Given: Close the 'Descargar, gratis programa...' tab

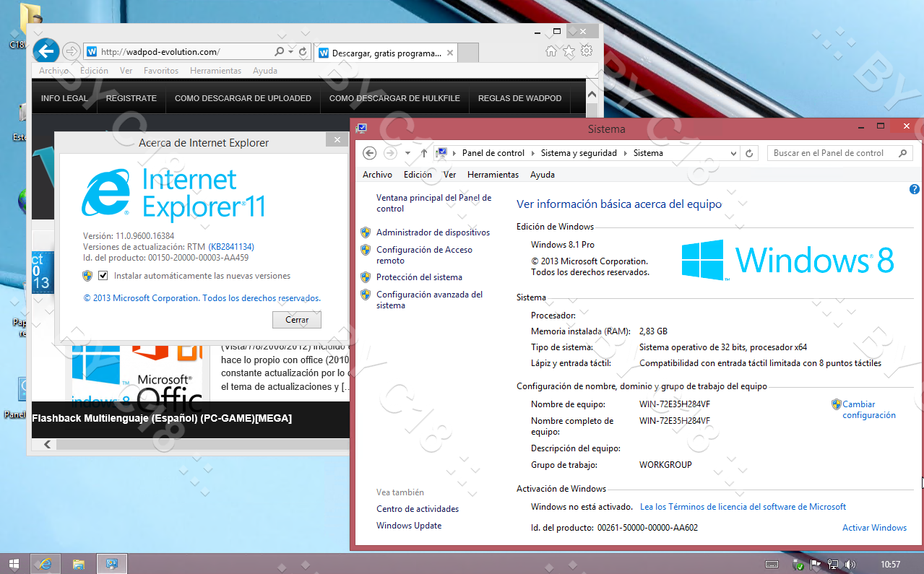Looking at the screenshot, I should 450,53.
